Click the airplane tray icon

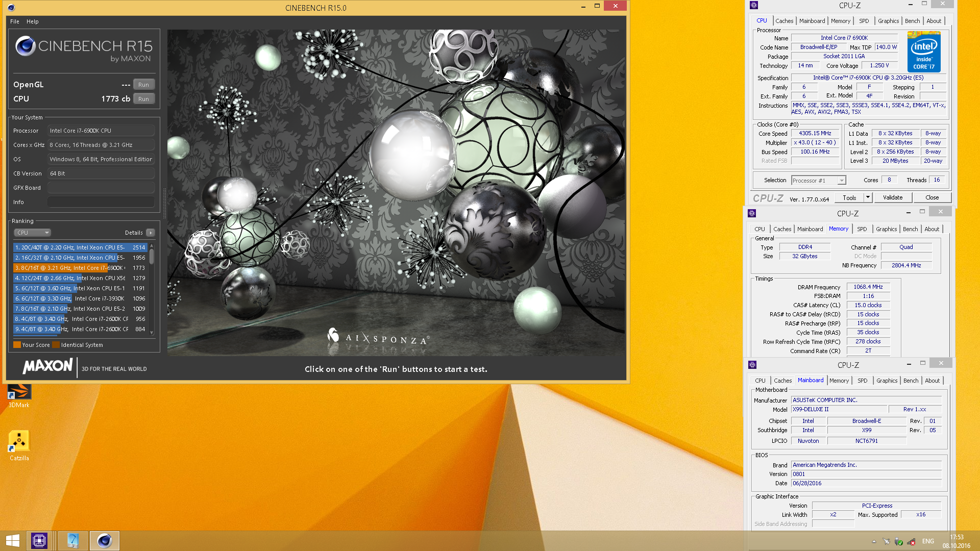pos(887,542)
